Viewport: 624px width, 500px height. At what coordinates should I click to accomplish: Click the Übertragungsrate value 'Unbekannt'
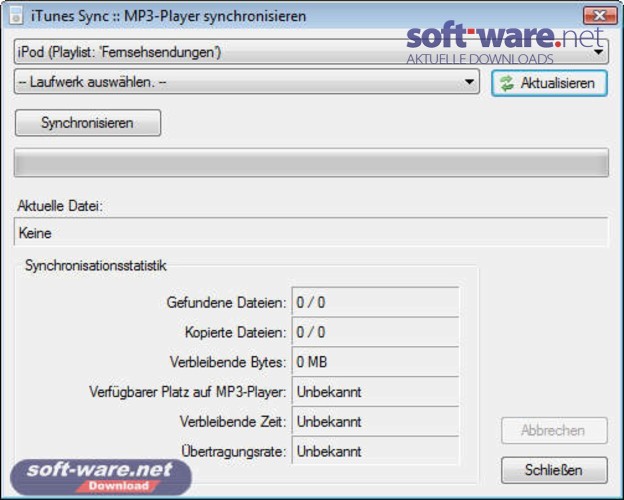pos(376,451)
